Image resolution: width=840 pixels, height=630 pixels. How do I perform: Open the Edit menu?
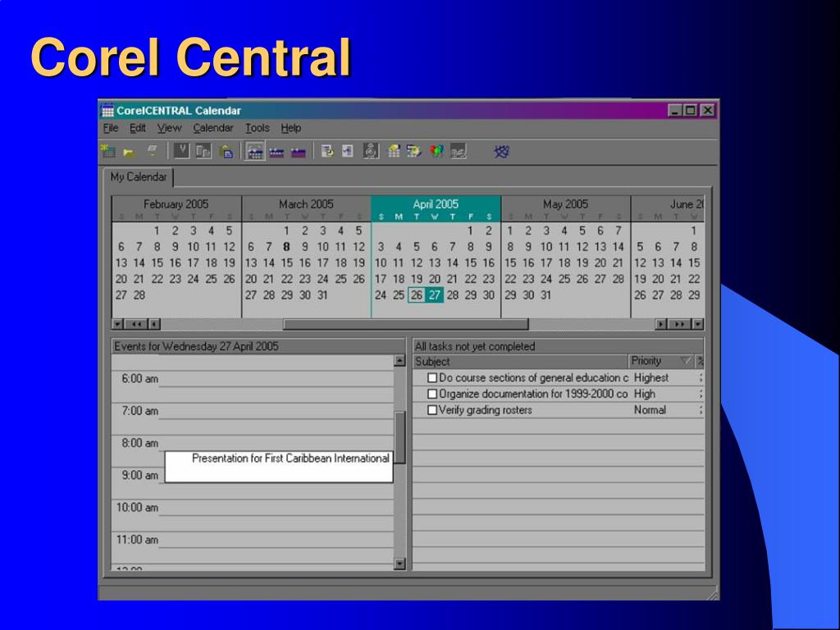[x=137, y=128]
